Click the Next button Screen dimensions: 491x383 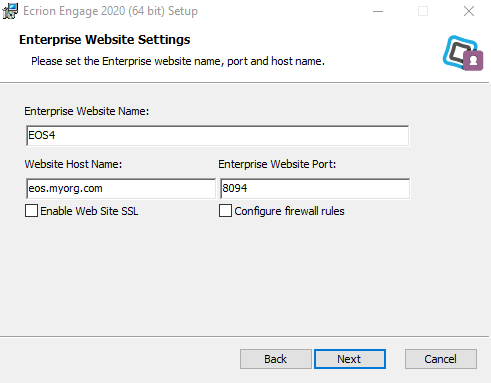(x=350, y=359)
